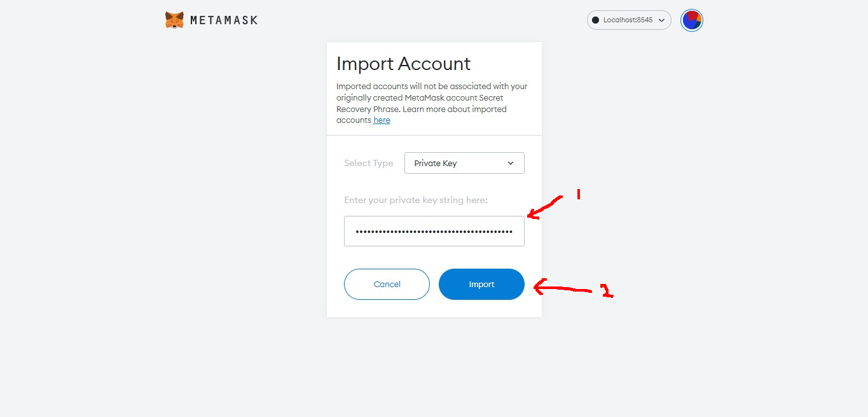Click the Localhost:8545 network label
Viewport: 868px width, 417px height.
click(628, 20)
